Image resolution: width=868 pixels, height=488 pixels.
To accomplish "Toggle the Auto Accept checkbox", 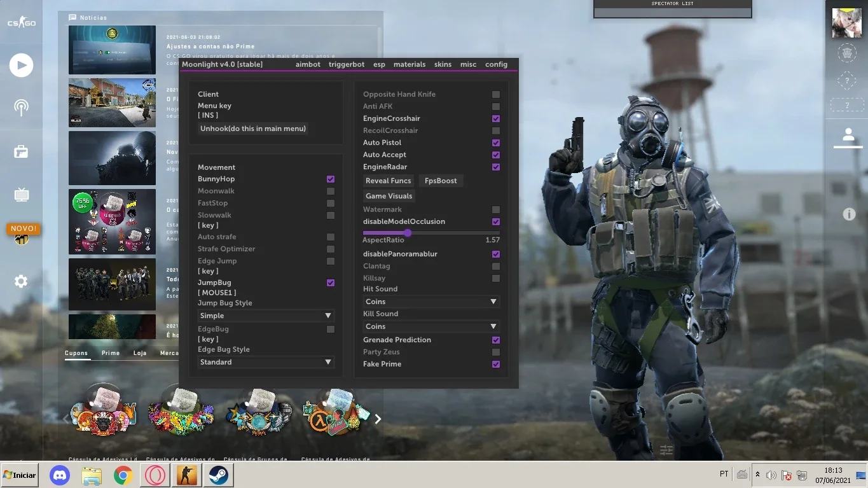I will [496, 155].
